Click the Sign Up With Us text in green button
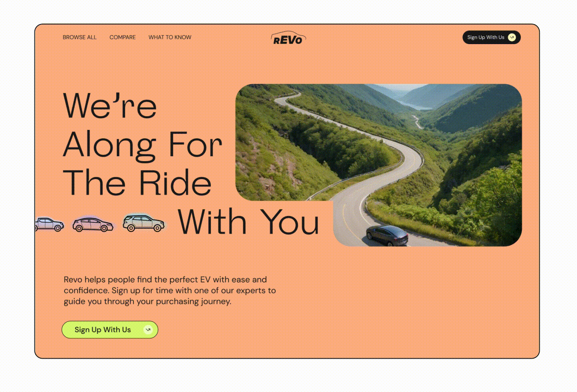Screen dimensions: 577x392 (103, 330)
